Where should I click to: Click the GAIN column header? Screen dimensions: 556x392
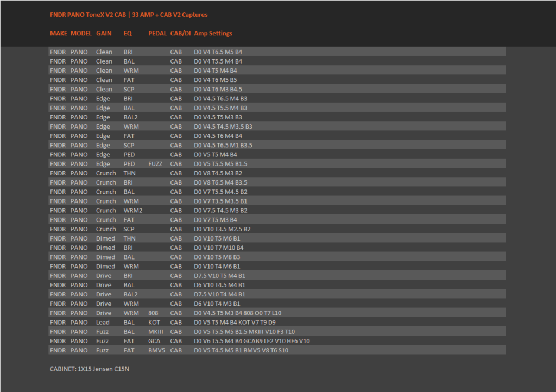(104, 33)
